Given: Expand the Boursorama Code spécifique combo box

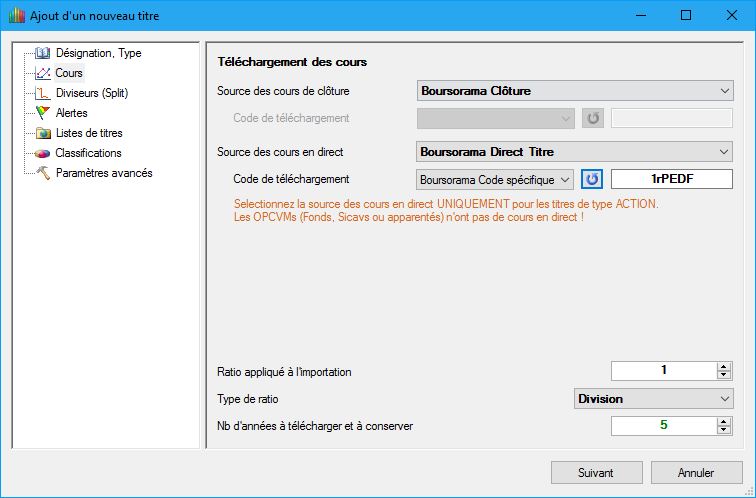Looking at the screenshot, I should (x=495, y=179).
